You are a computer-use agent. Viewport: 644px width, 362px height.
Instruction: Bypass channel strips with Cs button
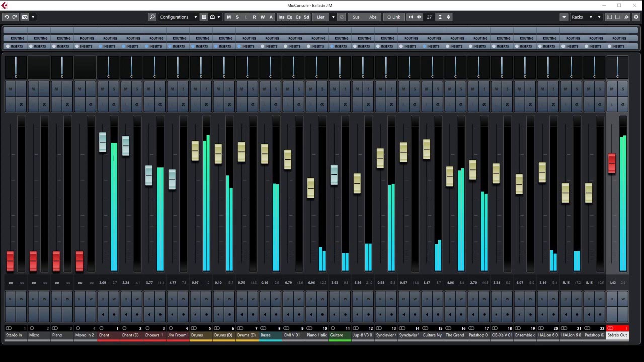coord(298,17)
